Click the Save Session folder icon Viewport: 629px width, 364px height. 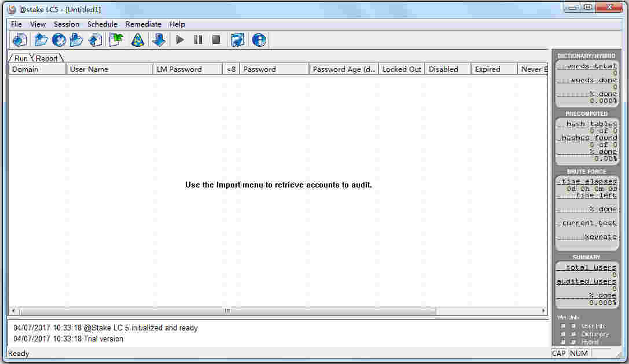pyautogui.click(x=76, y=40)
